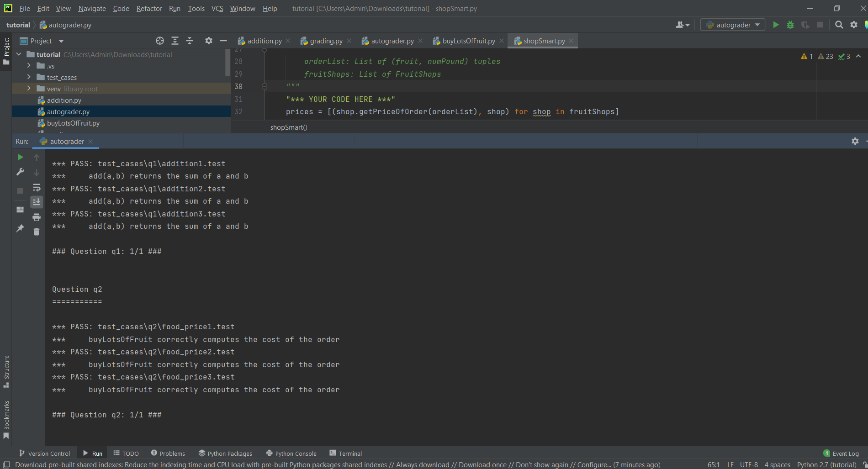Toggle the Structure tool window sidebar button
This screenshot has height=469, width=868.
[6, 371]
